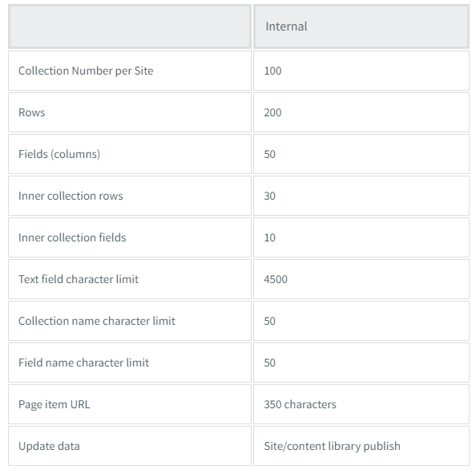Image resolution: width=476 pixels, height=474 pixels.
Task: Select Collection name character limit cell
Action: [130, 321]
